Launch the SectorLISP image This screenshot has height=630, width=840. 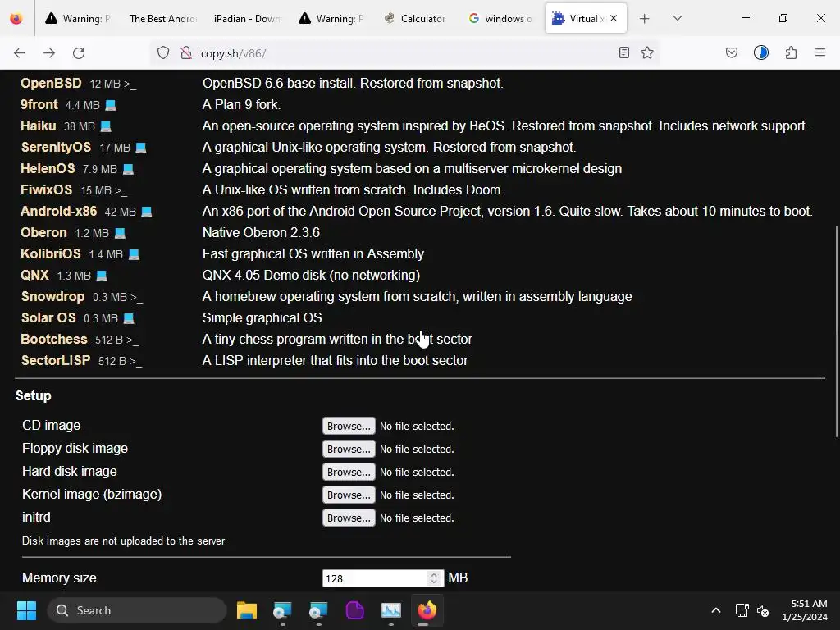click(56, 361)
